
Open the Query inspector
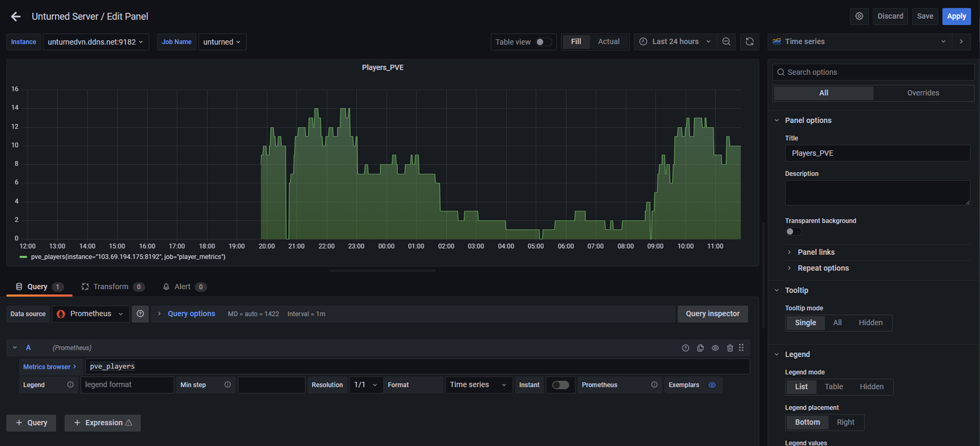712,314
